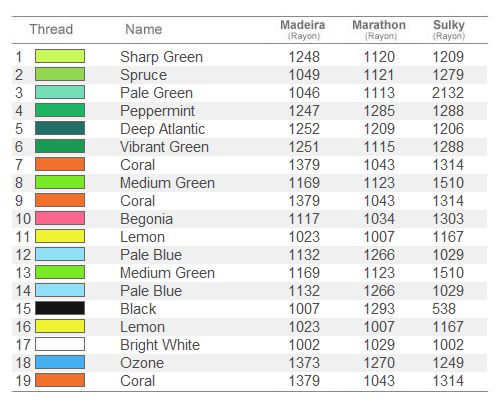Image resolution: width=500 pixels, height=402 pixels.
Task: Select the Black thread swatch
Action: [x=60, y=308]
